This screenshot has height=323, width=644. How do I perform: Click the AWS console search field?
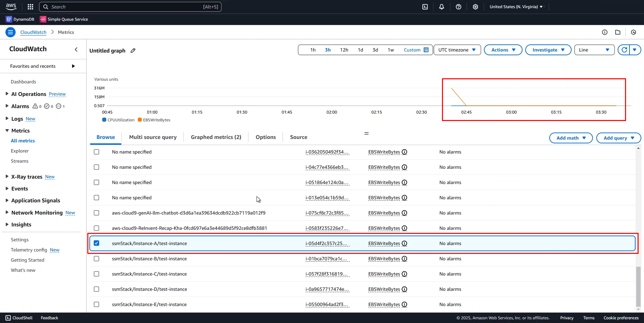(x=130, y=7)
